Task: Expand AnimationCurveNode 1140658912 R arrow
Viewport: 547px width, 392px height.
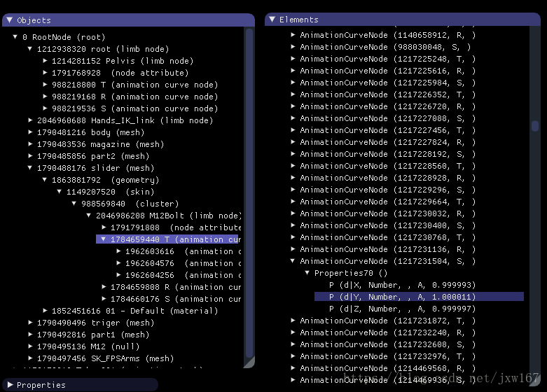Action: pyautogui.click(x=293, y=34)
